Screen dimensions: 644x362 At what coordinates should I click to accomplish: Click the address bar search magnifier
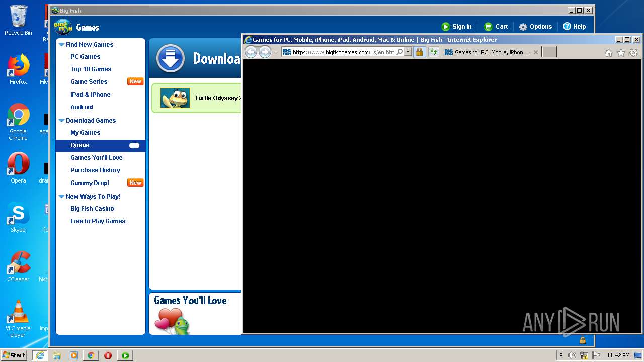[399, 52]
